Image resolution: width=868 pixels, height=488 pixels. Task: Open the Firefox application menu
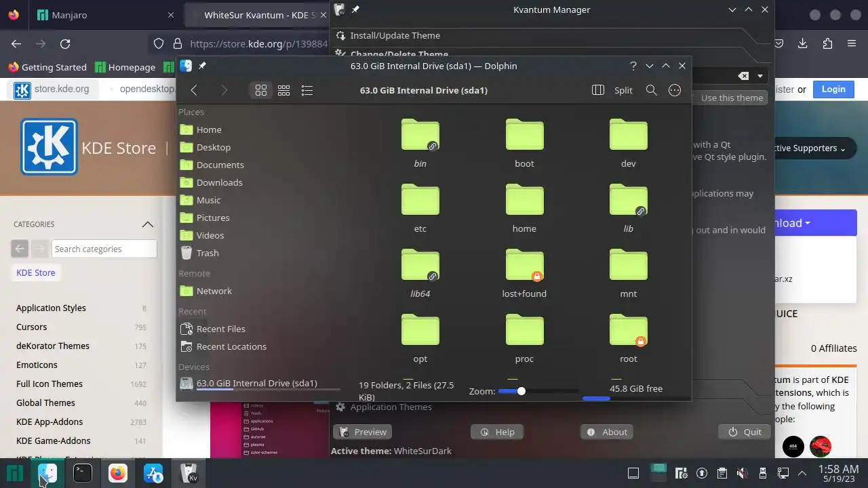(x=852, y=43)
